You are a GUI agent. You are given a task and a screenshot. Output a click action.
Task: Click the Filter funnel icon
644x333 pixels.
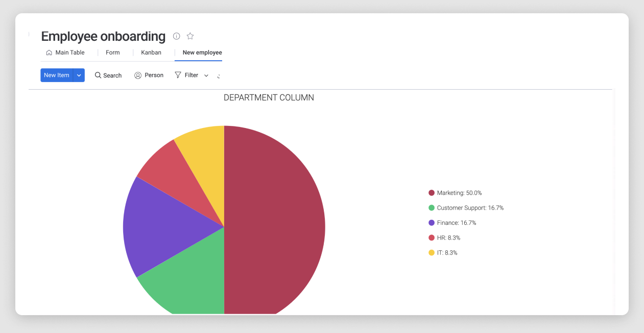point(178,75)
